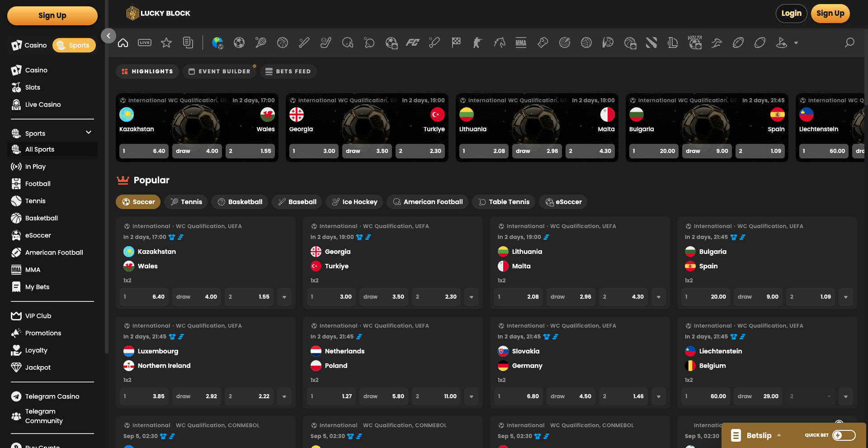Viewport: 868px width, 448px height.
Task: Expand more markets for Luxembourg vs Northern Ireland
Action: (x=284, y=396)
